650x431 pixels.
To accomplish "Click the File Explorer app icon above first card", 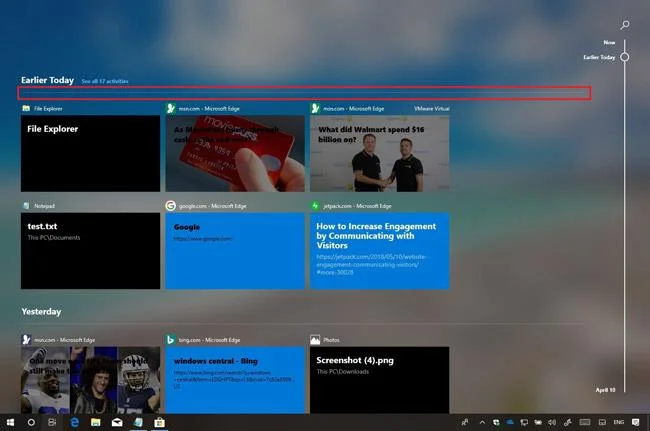I will click(26, 109).
